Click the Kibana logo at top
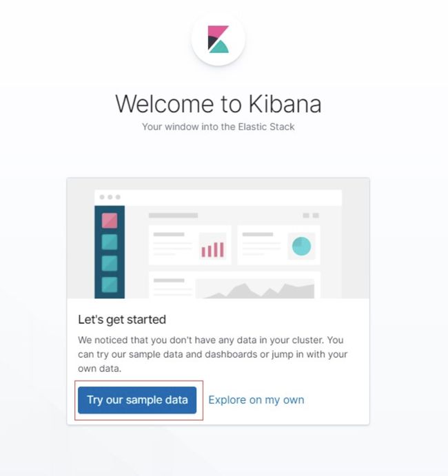 (218, 39)
